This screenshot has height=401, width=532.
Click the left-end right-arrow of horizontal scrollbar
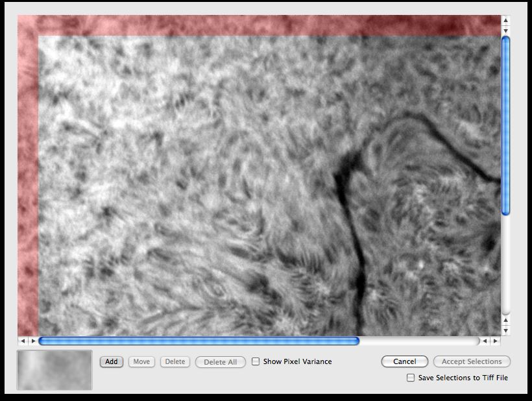(x=33, y=341)
